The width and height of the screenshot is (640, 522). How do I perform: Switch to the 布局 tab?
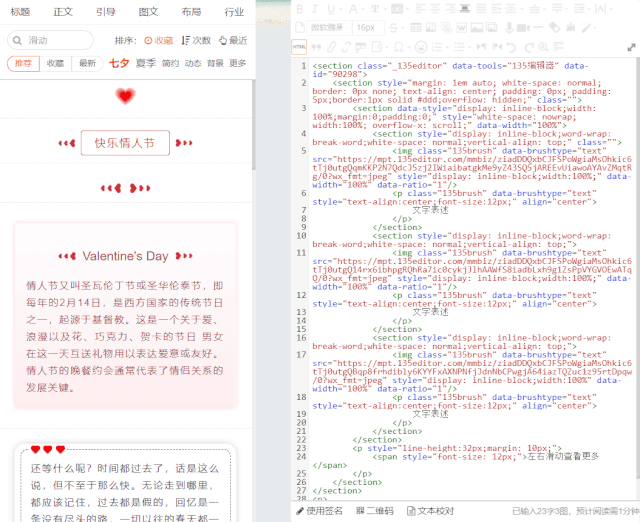pos(191,12)
